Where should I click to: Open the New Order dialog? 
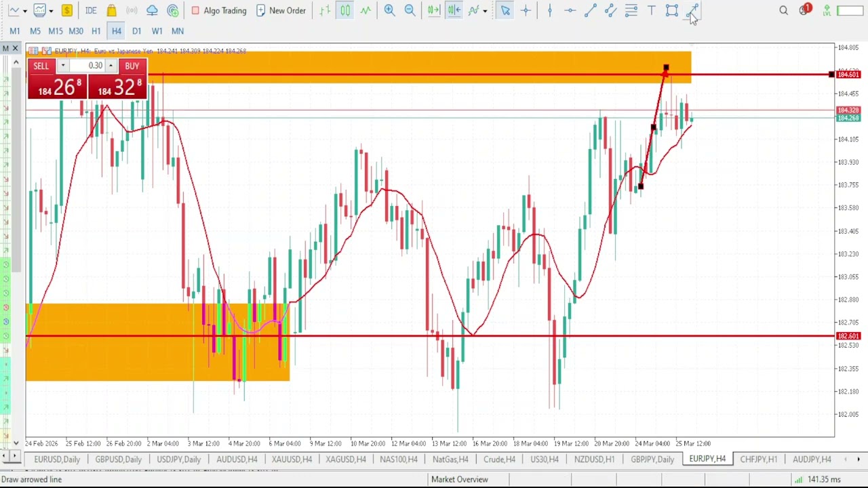pos(281,10)
